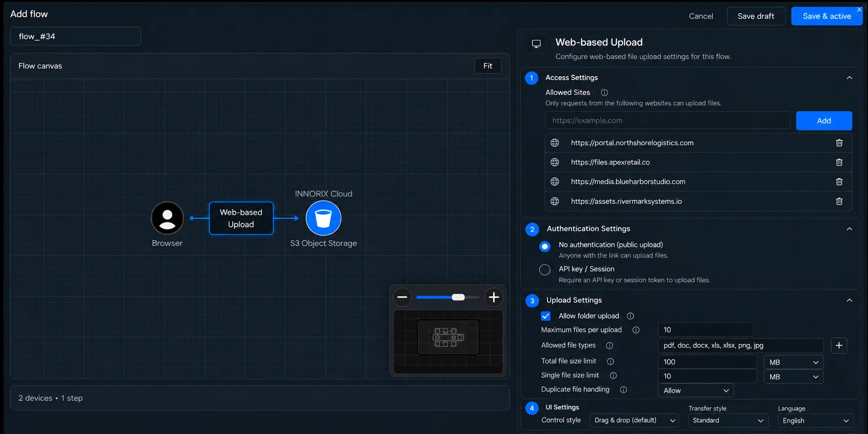Zoom in the flow canvas
868x434 pixels.
(x=494, y=297)
